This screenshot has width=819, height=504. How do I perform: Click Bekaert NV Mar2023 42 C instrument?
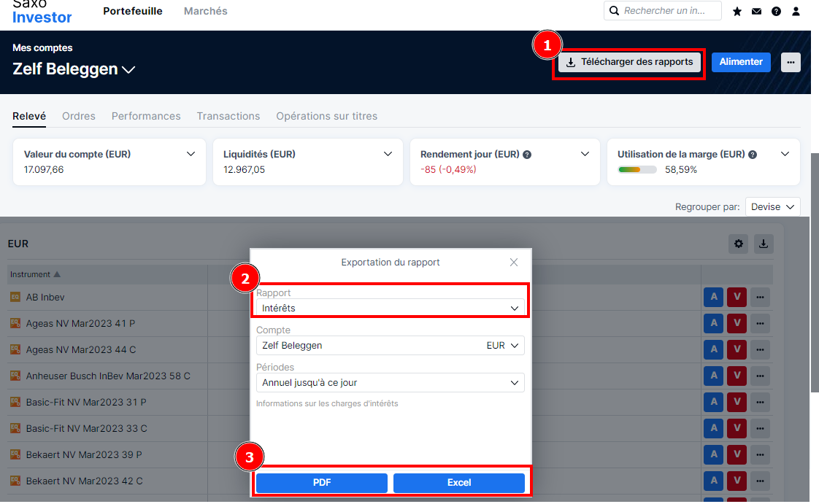84,481
